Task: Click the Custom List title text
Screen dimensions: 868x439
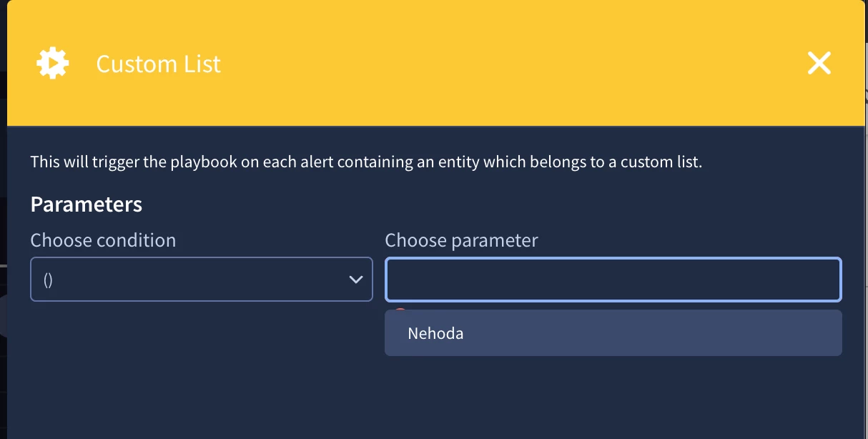Action: click(x=159, y=64)
